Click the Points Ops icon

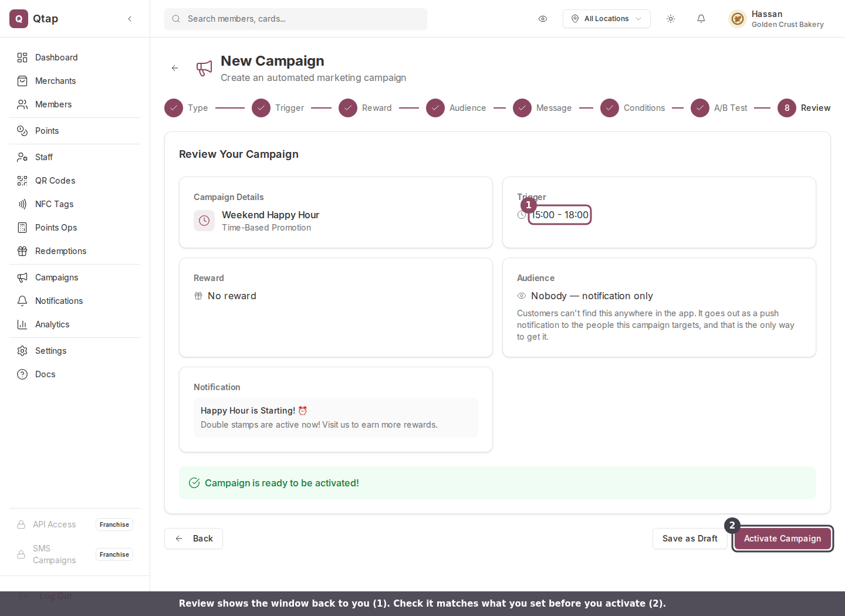(22, 228)
